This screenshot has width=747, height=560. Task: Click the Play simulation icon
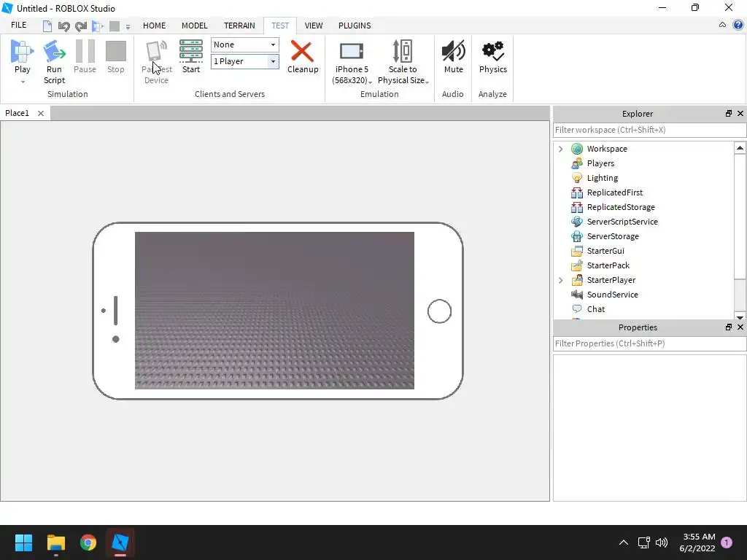tap(22, 52)
